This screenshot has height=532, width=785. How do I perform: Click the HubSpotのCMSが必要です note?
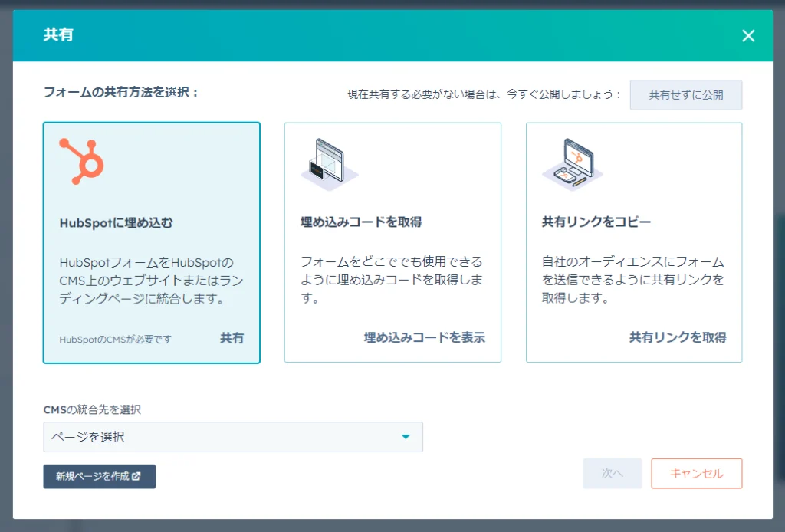point(115,340)
